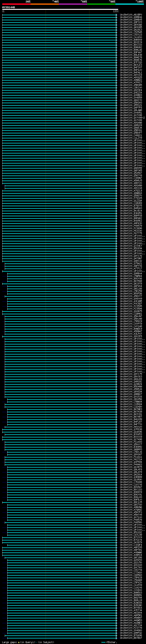Select the UniRef100_Q0DBD3 label

point(131,95)
